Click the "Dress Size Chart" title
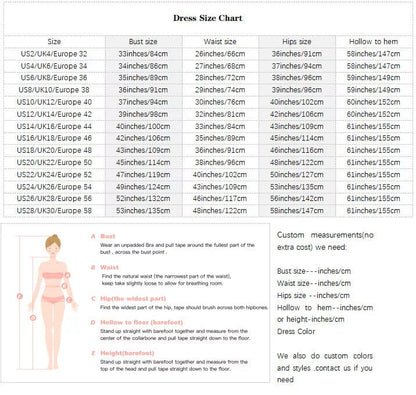416x395 pixels. click(x=208, y=18)
